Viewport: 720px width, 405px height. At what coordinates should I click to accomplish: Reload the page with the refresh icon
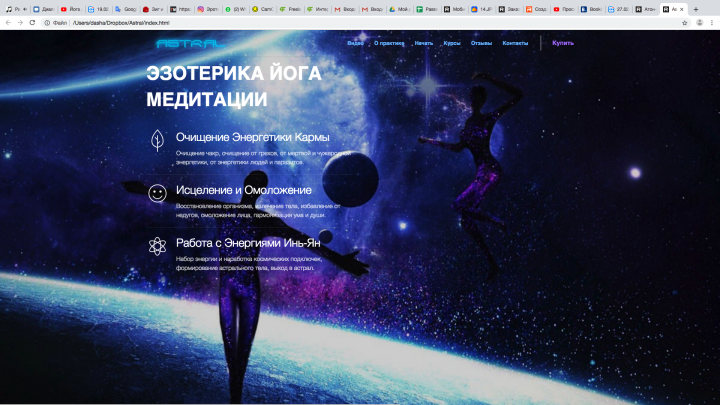pos(32,22)
